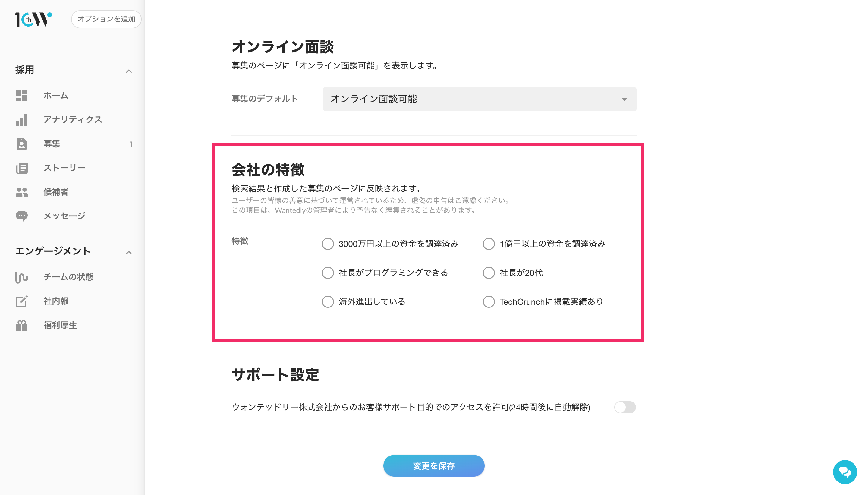868x495 pixels.
Task: Click the アナリティクス bar chart icon
Action: [21, 120]
